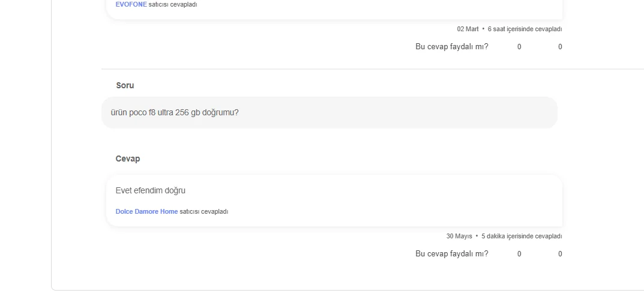Click the first vote count under 02 Mart answer
This screenshot has width=644, height=305.
(519, 47)
